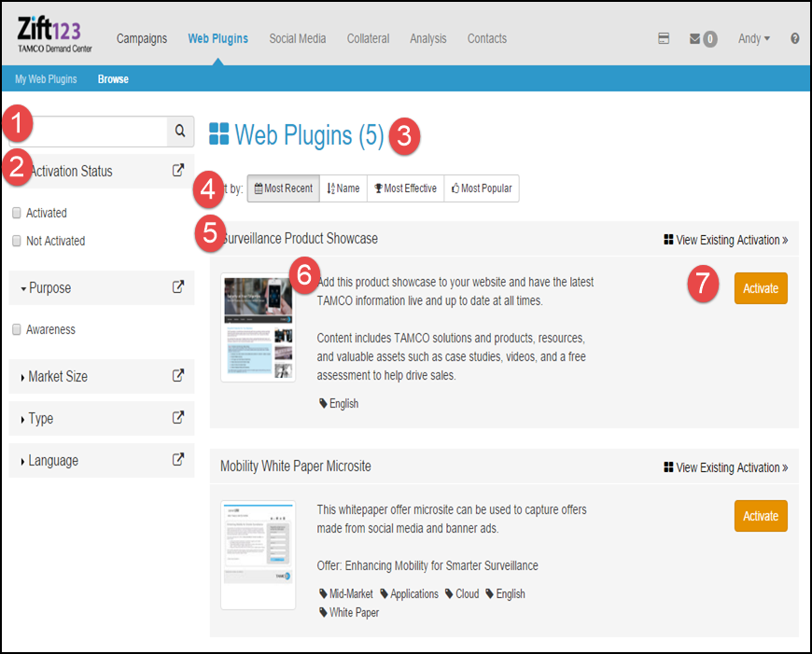Check the Activated checkbox
This screenshot has width=812, height=654.
[x=17, y=213]
